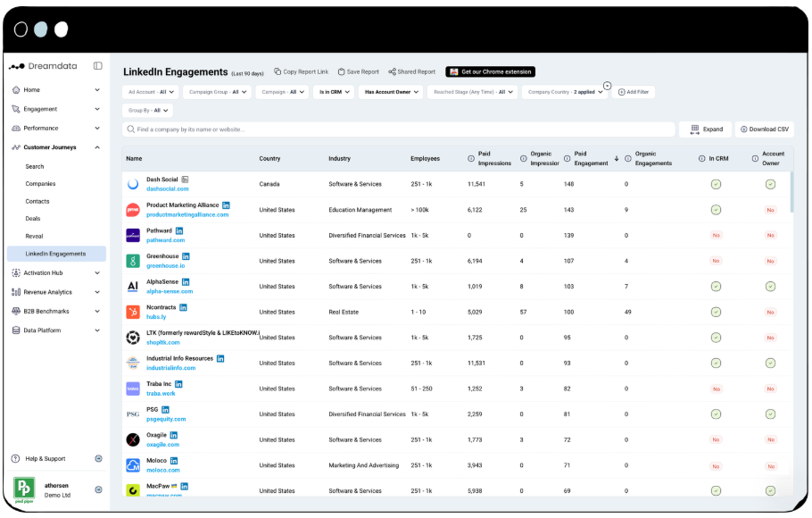Click Shared Report
Screen dimensions: 812x518
pos(412,71)
